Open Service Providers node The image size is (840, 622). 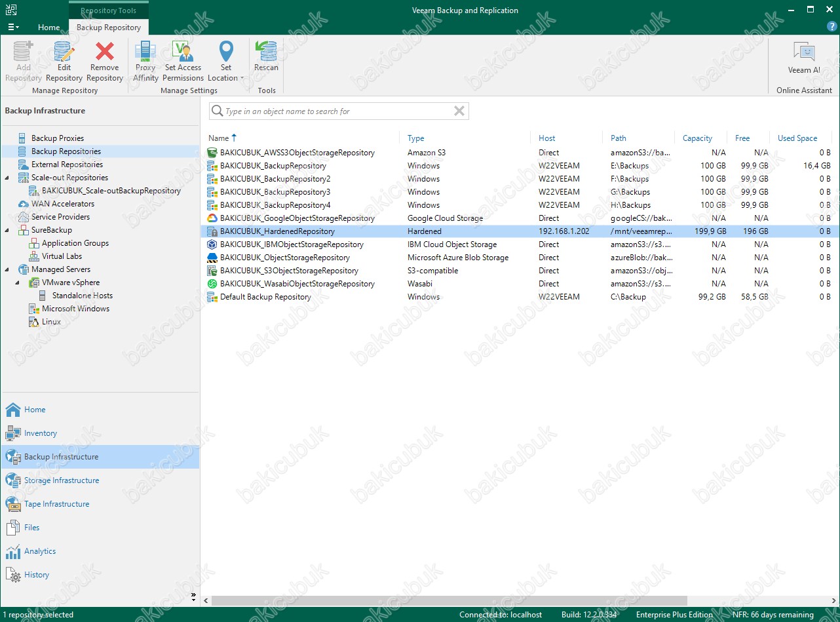click(60, 217)
